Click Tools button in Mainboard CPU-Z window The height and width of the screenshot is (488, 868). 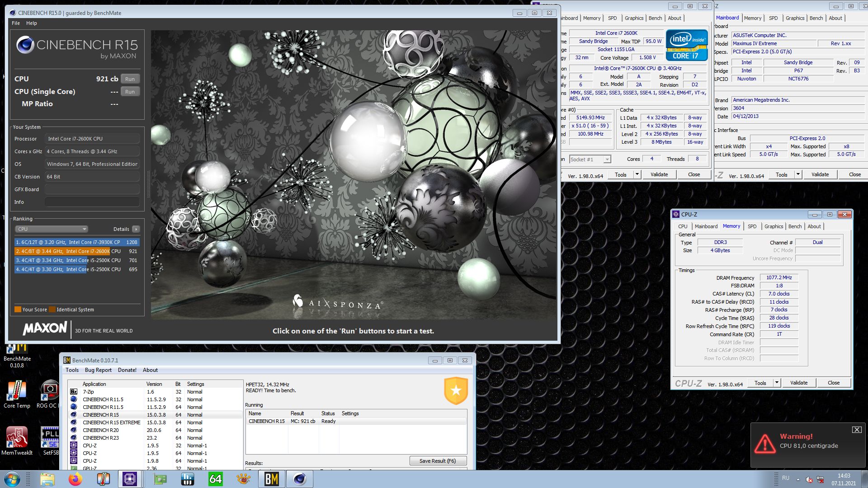pyautogui.click(x=781, y=174)
